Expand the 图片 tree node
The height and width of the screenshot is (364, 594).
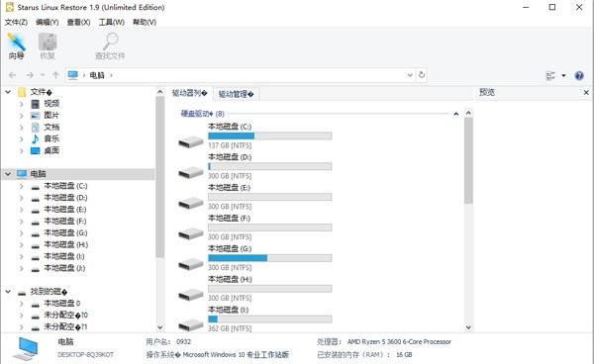21,116
